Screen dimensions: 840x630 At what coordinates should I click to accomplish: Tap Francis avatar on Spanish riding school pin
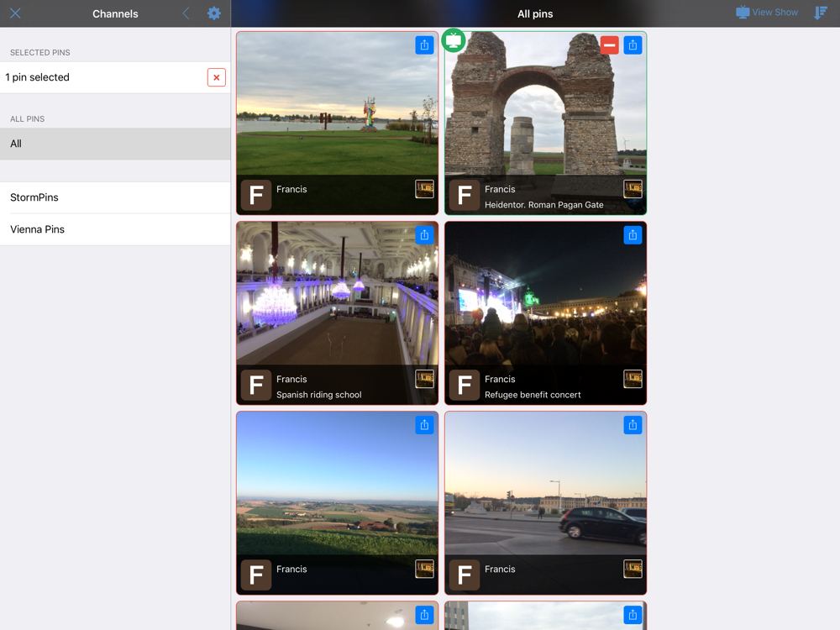pos(256,386)
